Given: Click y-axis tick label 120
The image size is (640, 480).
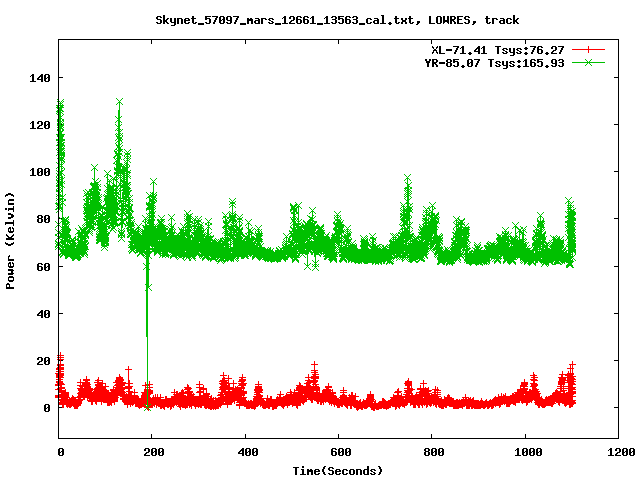Looking at the screenshot, I should pyautogui.click(x=40, y=125).
